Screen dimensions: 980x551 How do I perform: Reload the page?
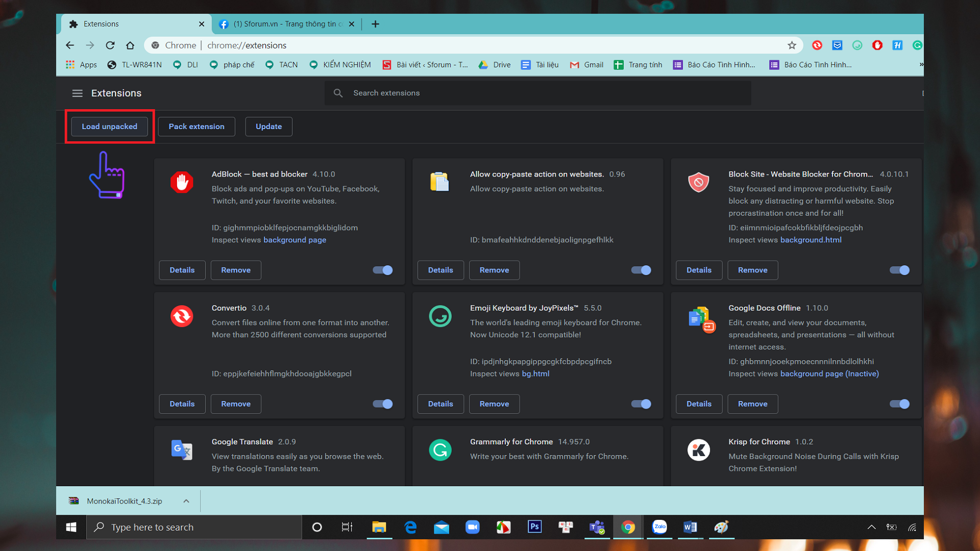coord(110,45)
